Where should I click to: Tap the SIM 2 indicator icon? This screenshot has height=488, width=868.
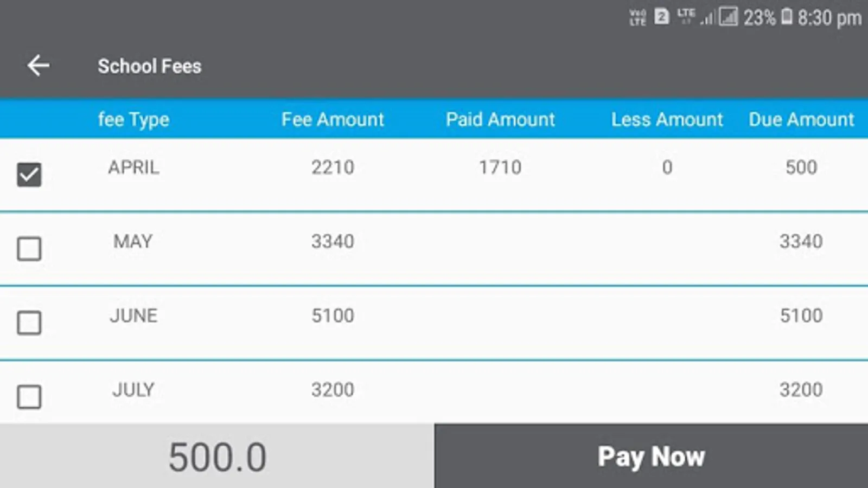(x=661, y=17)
